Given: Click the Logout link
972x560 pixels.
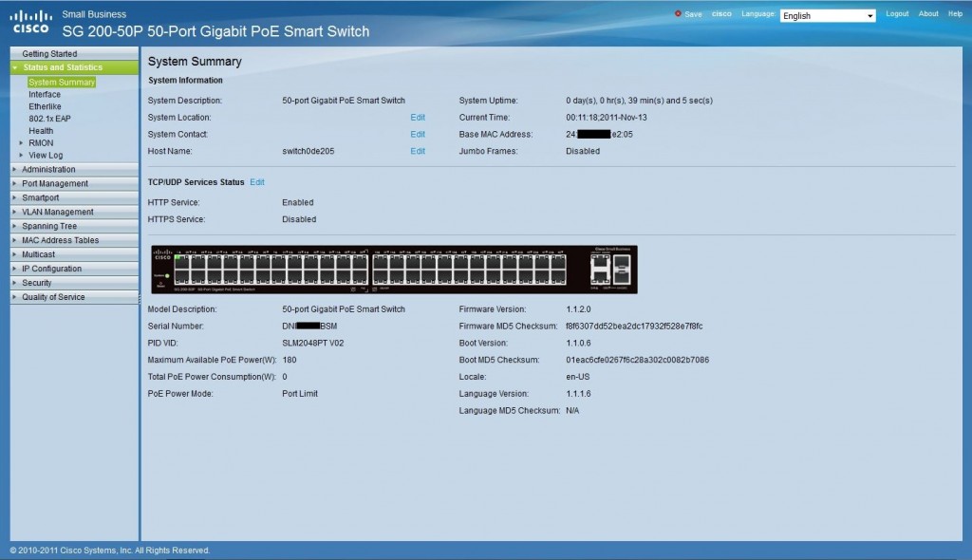Looking at the screenshot, I should click(897, 14).
